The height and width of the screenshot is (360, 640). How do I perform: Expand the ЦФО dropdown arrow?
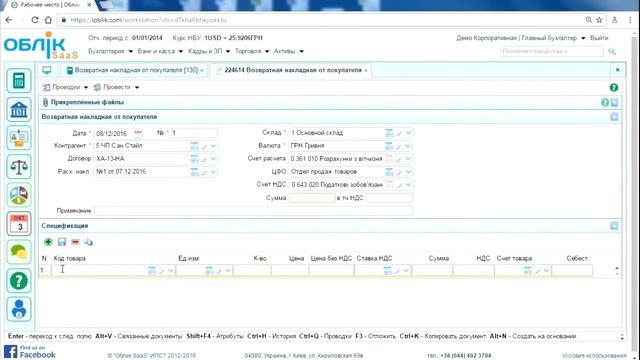pyautogui.click(x=408, y=172)
